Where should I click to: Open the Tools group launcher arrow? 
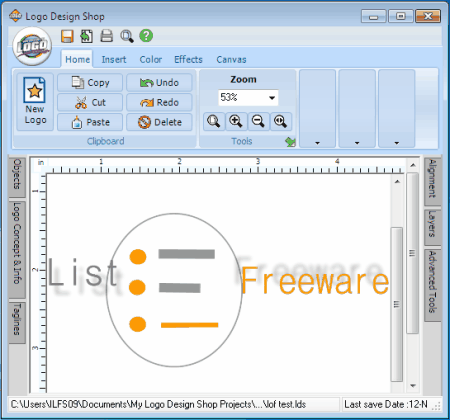point(290,142)
